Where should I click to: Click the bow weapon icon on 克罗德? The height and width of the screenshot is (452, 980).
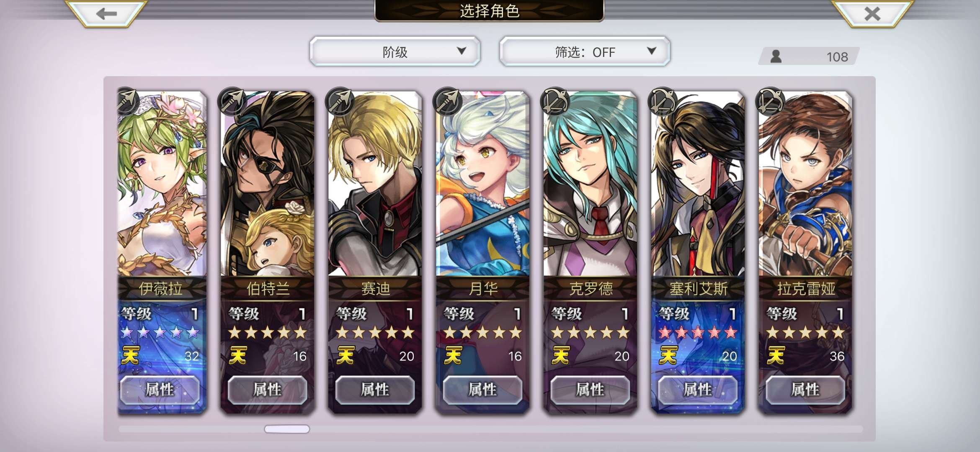(555, 102)
